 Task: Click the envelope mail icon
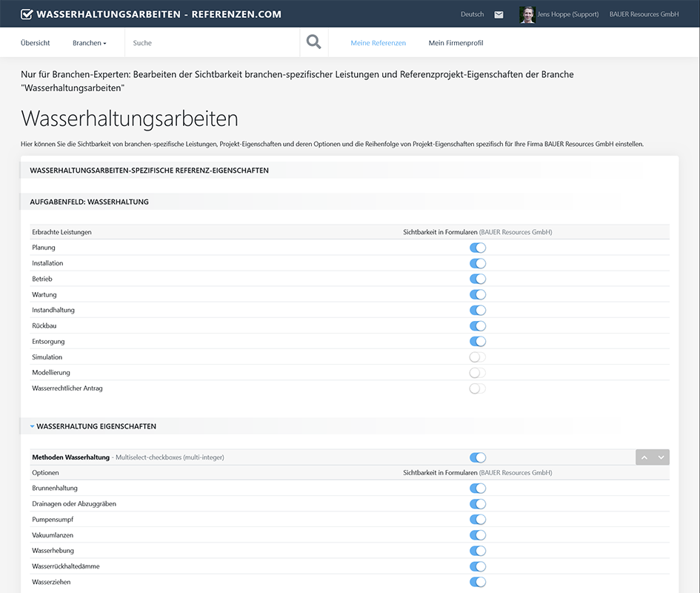click(498, 14)
